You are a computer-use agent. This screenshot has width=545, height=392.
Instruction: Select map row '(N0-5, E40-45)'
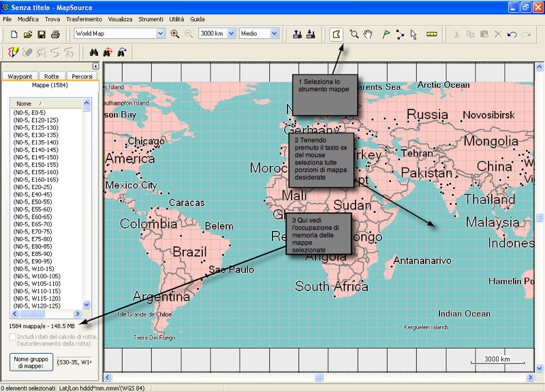(32, 195)
